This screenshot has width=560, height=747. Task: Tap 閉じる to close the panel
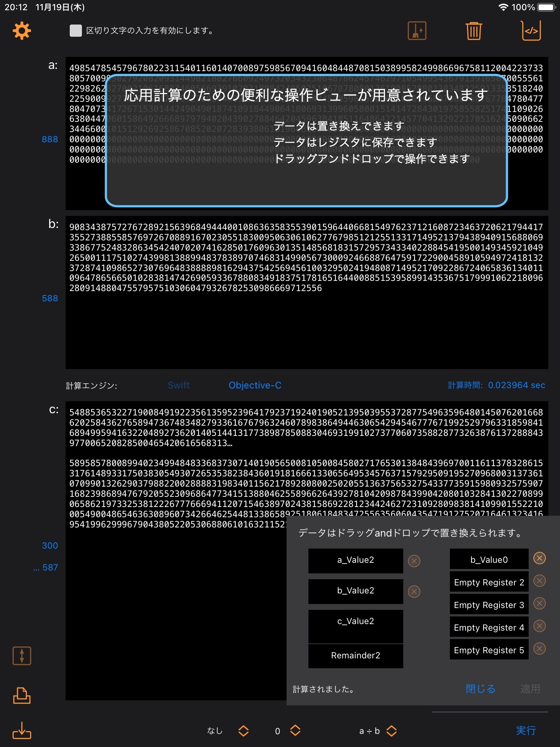(481, 689)
